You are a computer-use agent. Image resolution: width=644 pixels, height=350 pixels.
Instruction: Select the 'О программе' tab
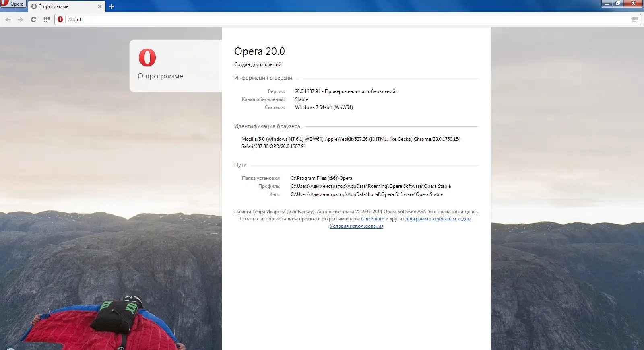[66, 6]
